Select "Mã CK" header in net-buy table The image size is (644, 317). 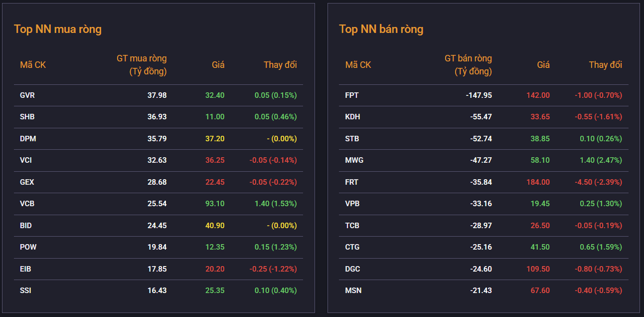tap(33, 65)
